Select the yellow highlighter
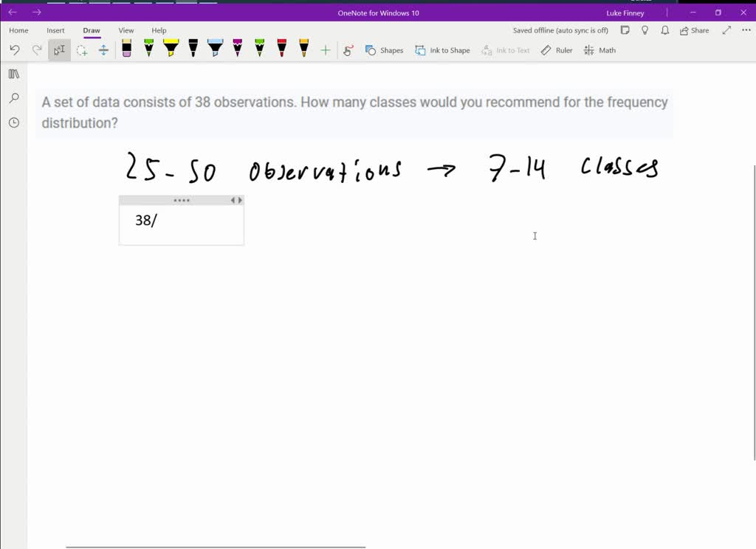756x549 pixels. (171, 48)
